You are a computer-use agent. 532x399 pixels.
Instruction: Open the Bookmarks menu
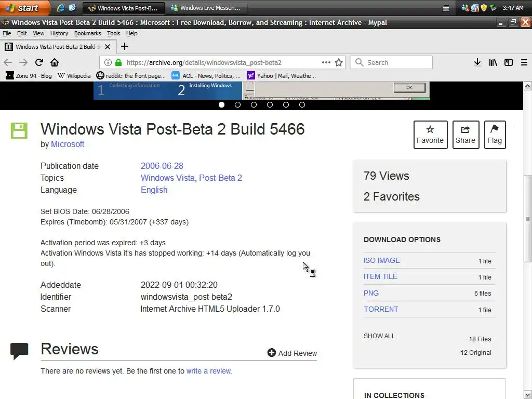pos(87,33)
